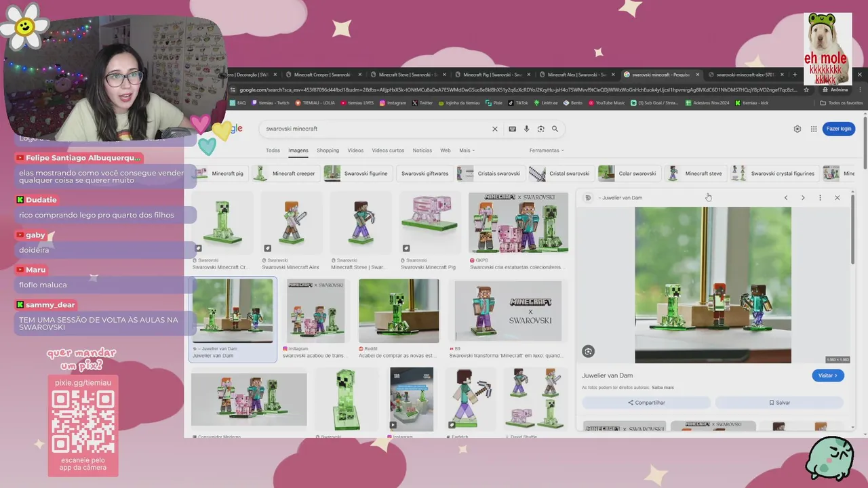Click the browser address bar URL
Viewport: 868px width, 488px height.
coord(518,89)
